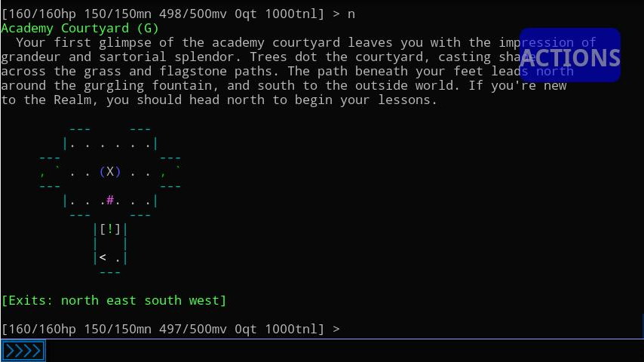This screenshot has height=362, width=644.
Task: Select the magenta # symbol on map
Action: coord(110,201)
